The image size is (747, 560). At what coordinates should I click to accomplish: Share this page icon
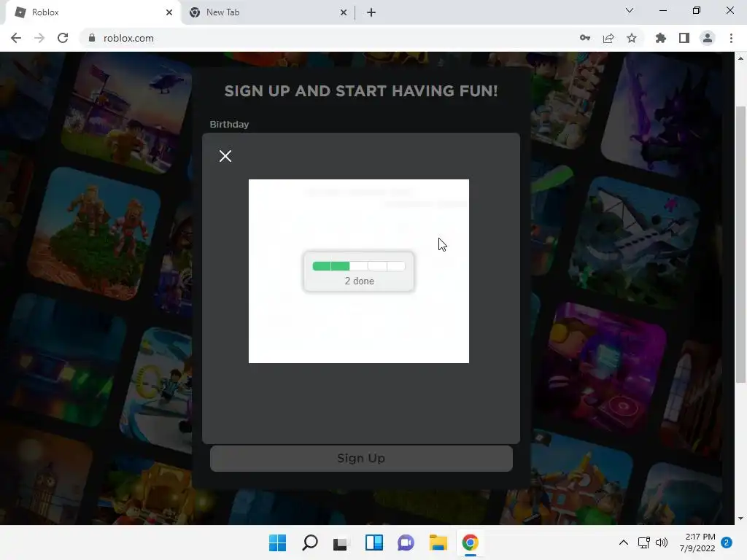click(x=608, y=38)
